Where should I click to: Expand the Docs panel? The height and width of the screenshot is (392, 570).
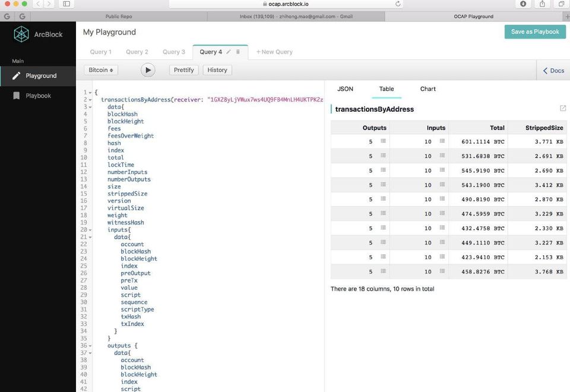[553, 70]
